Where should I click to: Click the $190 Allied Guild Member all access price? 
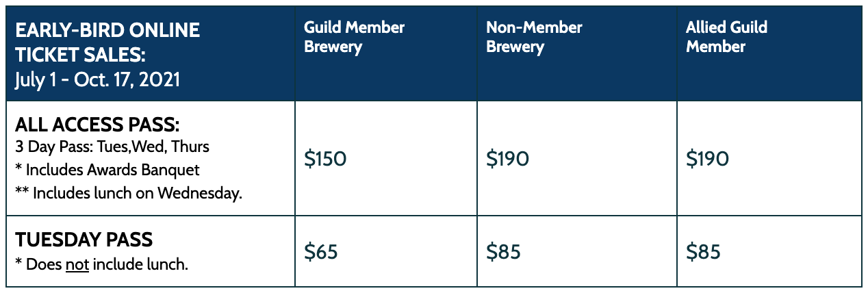[707, 159]
